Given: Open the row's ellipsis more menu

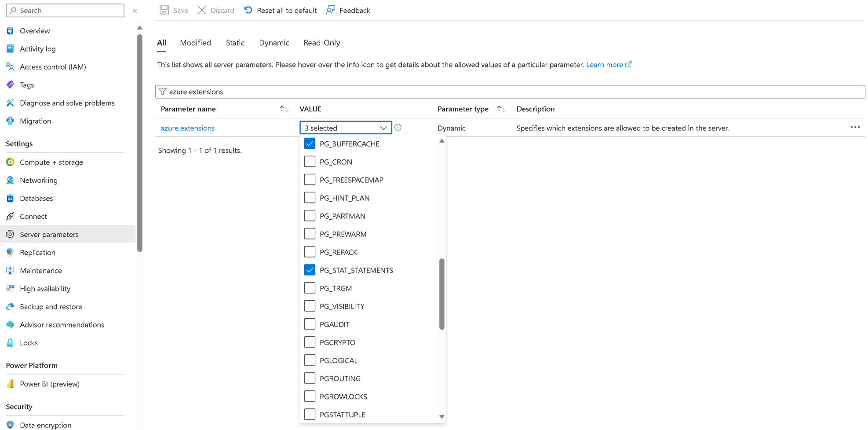Looking at the screenshot, I should tap(855, 127).
